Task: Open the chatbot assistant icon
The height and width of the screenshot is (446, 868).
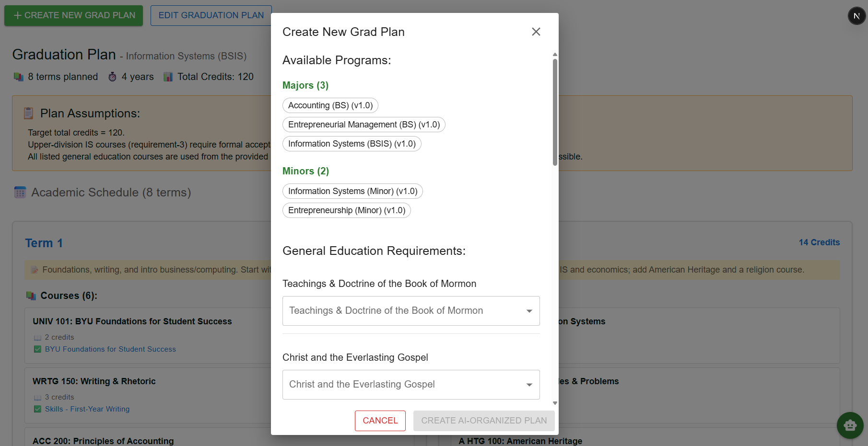Action: (x=850, y=425)
